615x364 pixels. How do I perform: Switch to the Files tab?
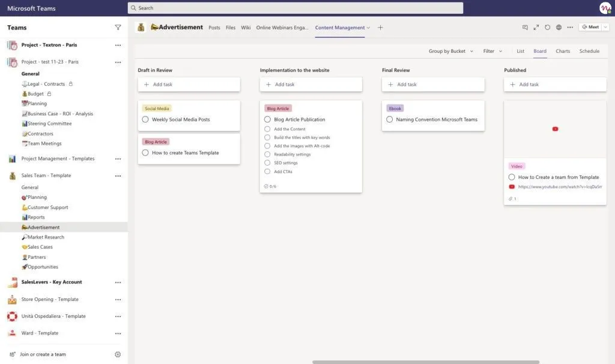coord(231,28)
